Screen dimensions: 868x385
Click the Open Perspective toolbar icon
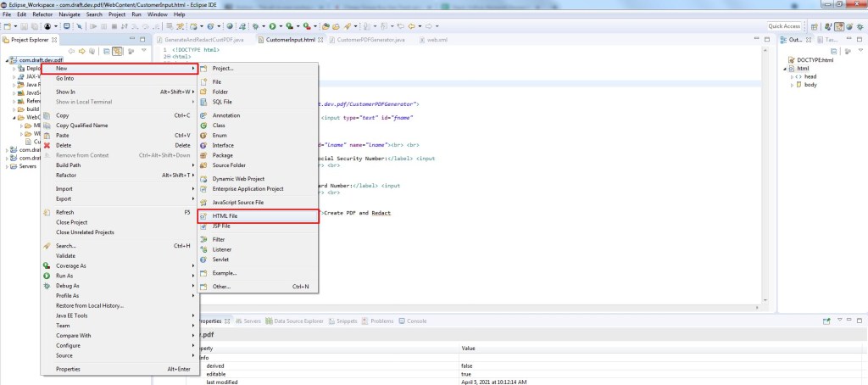pos(815,26)
